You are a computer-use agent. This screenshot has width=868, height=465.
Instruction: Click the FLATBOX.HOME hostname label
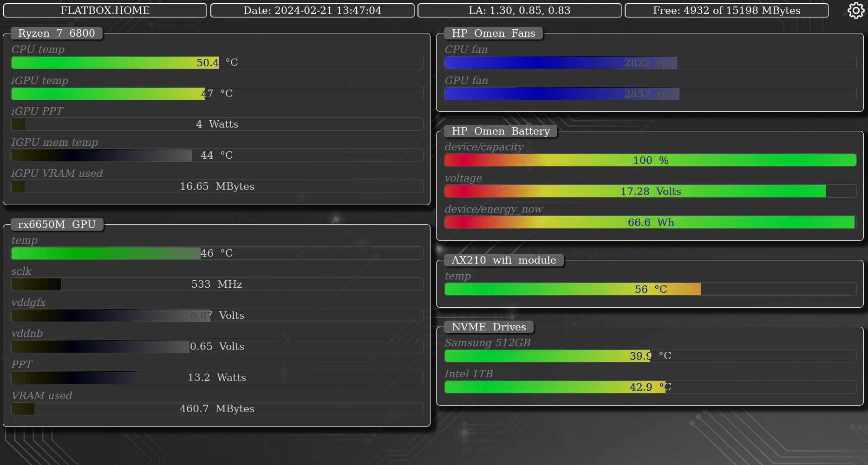104,10
